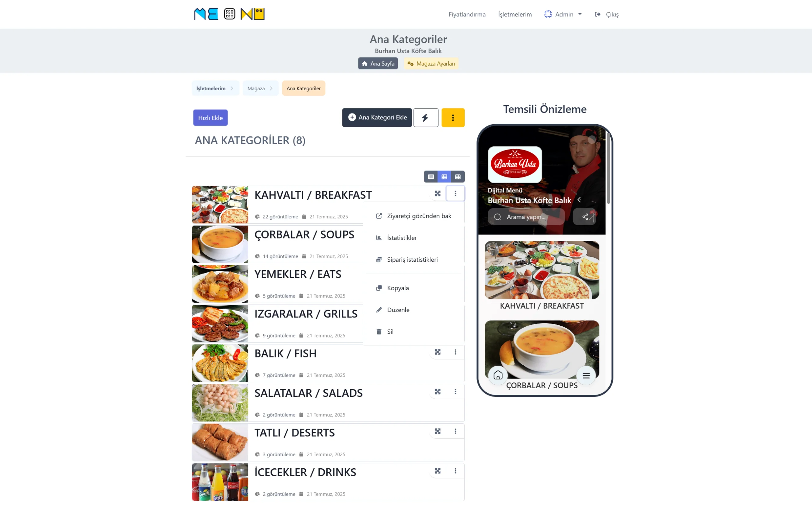Click the Ana Kategori Ekle button
The width and height of the screenshot is (812, 507).
click(377, 118)
